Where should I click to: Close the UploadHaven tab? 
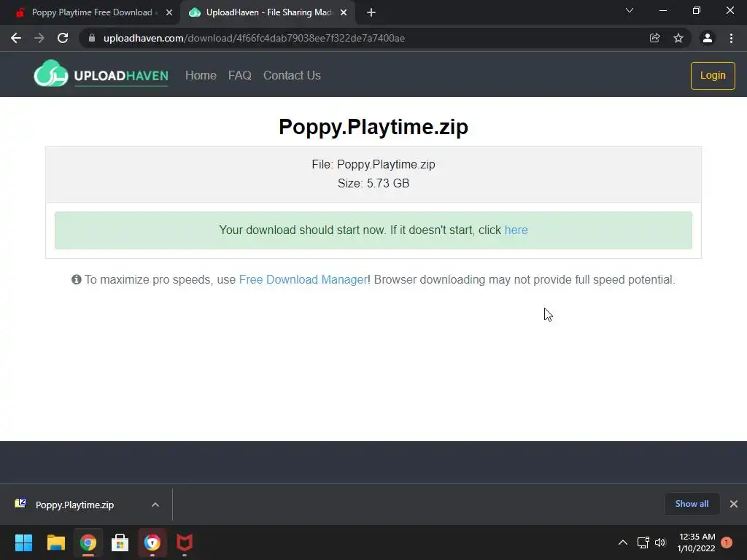coord(344,13)
